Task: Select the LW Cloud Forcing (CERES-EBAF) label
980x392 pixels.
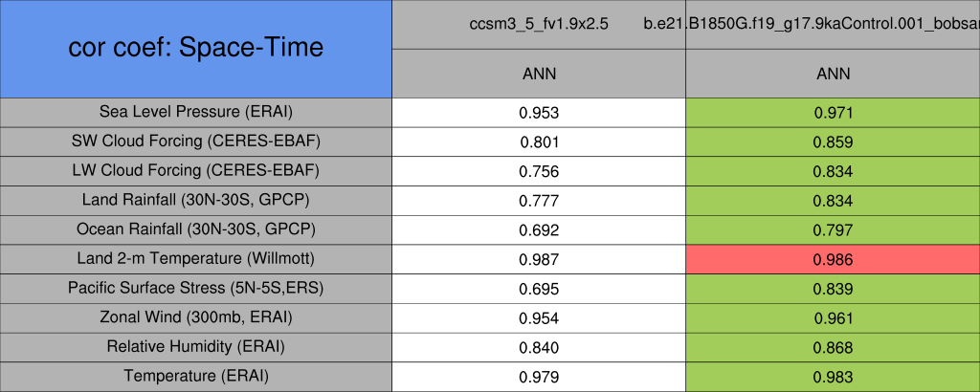Action: pos(196,171)
